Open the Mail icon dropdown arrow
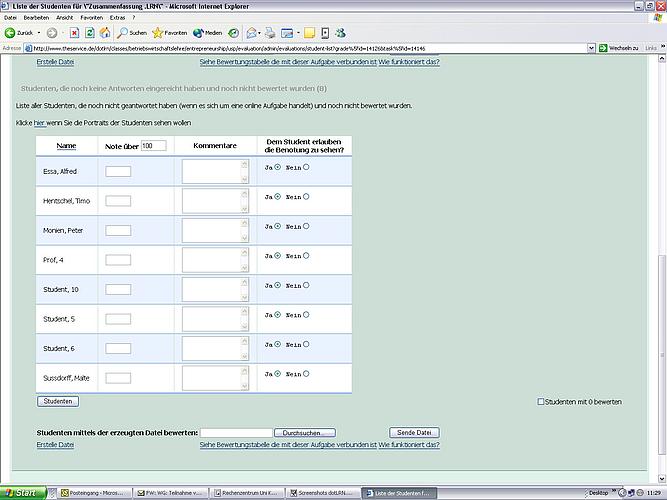Screen dimensions: 667x500 coord(259,33)
